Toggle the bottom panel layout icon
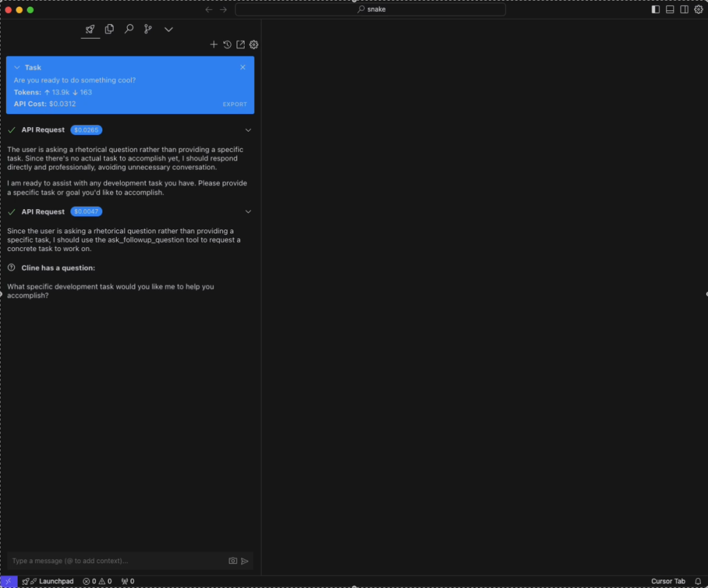708x588 pixels. point(670,9)
